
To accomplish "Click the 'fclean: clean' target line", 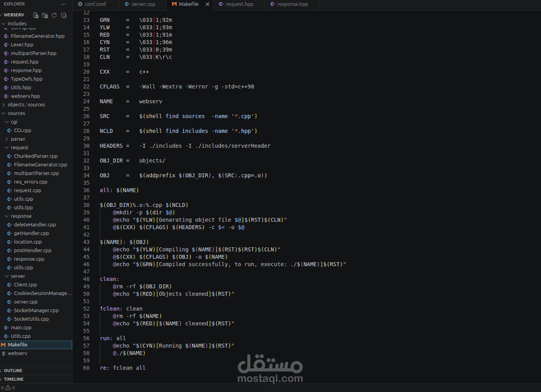I will click(121, 309).
